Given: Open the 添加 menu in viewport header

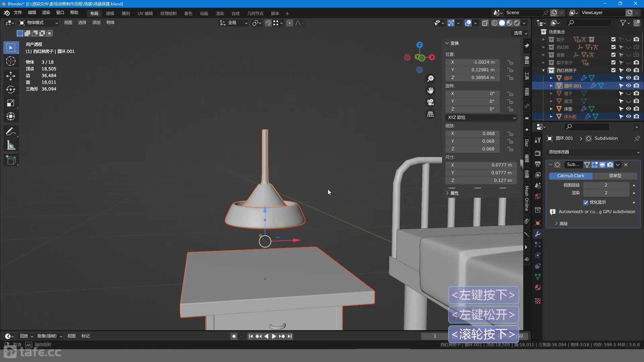Looking at the screenshot, I should (96, 23).
